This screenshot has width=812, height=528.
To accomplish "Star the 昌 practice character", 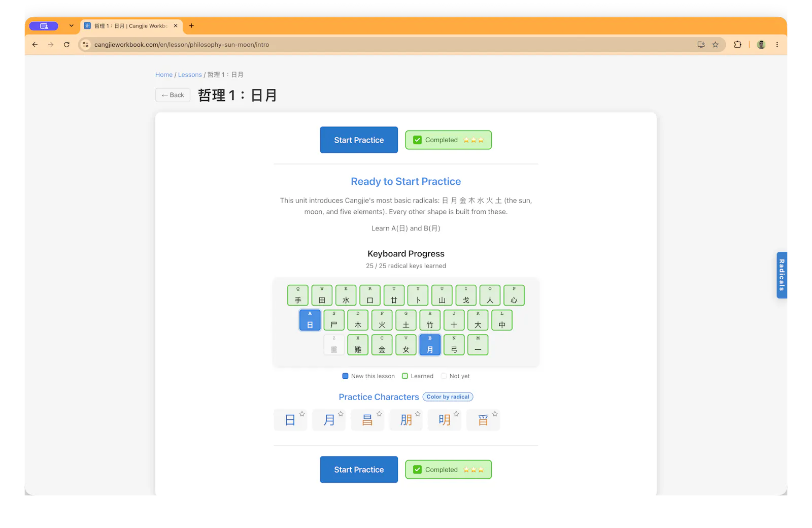I will pyautogui.click(x=379, y=414).
